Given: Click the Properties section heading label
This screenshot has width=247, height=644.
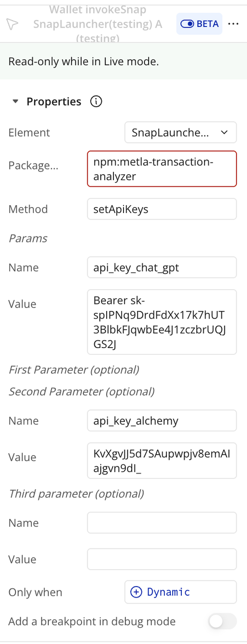Looking at the screenshot, I should pyautogui.click(x=54, y=102).
